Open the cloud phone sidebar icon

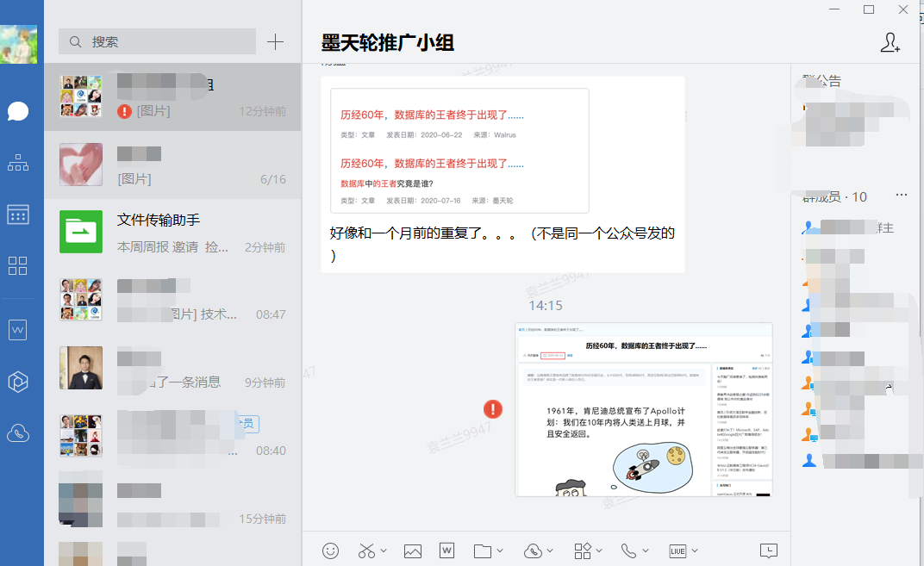pos(18,433)
